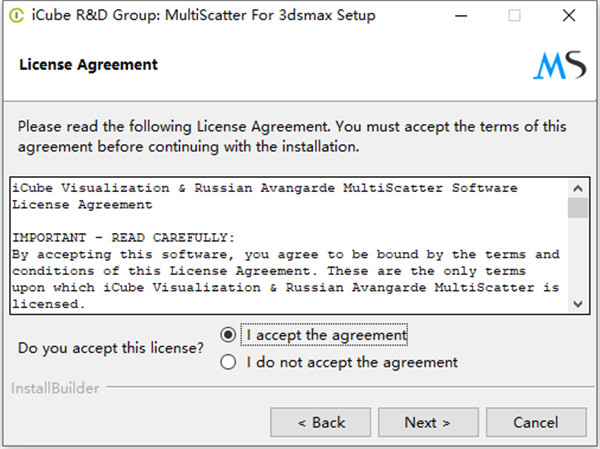Screen dimensions: 600x449
Task: Click the license text scroll up arrow
Action: [578, 188]
